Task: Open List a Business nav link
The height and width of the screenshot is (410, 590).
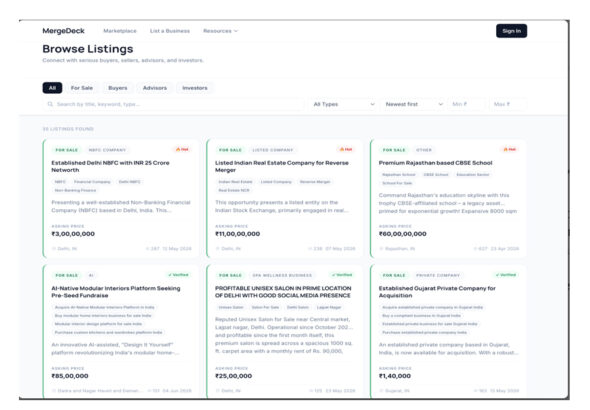Action: click(170, 31)
